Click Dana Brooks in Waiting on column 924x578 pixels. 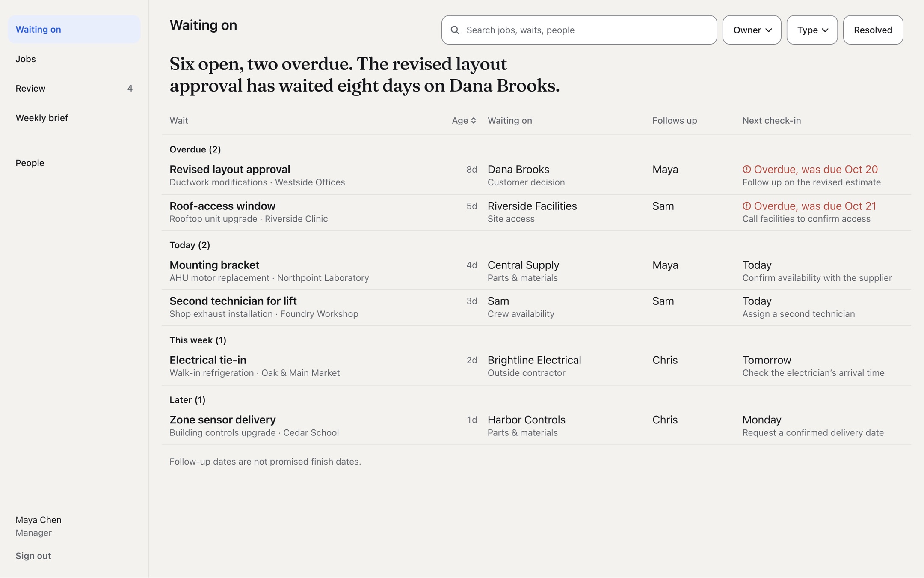518,170
